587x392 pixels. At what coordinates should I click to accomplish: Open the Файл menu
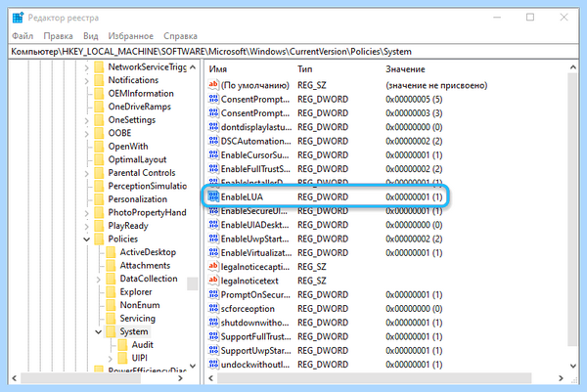point(23,36)
